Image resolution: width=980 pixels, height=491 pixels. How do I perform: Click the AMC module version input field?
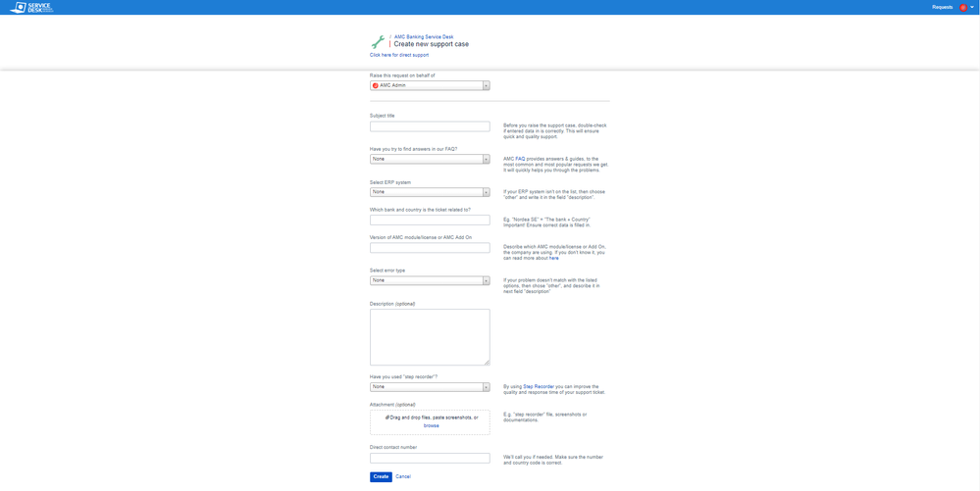[430, 248]
